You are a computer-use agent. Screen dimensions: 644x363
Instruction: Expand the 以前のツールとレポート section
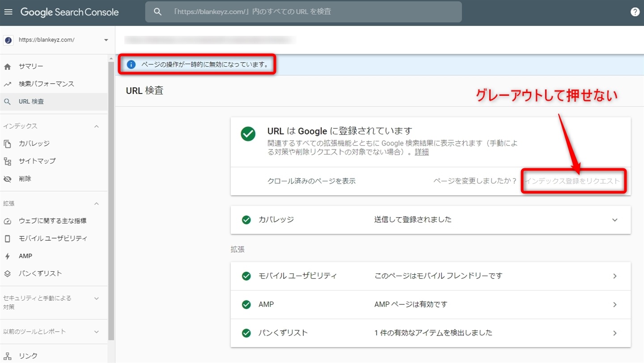pos(96,332)
